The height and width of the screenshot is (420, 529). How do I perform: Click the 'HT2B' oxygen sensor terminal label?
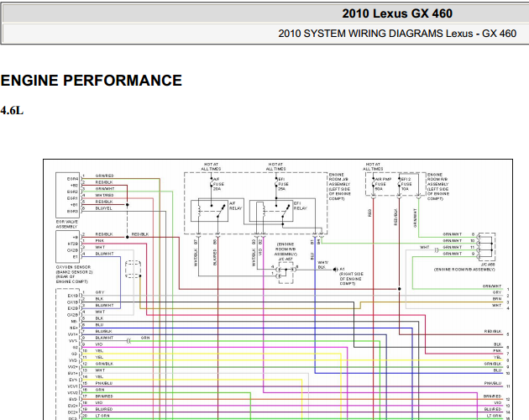72,244
